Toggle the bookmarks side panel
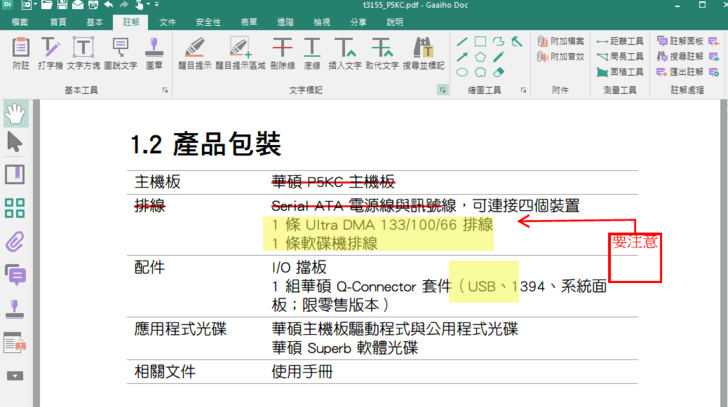This screenshot has width=728, height=407. click(15, 175)
